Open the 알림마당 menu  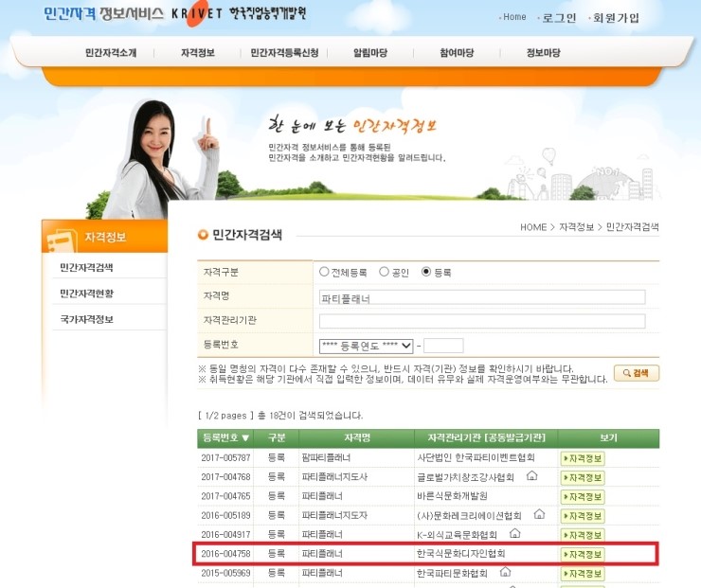370,53
